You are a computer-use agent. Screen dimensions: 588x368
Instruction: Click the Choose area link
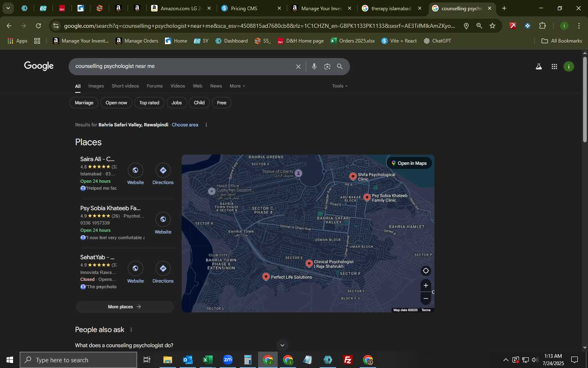pos(185,125)
